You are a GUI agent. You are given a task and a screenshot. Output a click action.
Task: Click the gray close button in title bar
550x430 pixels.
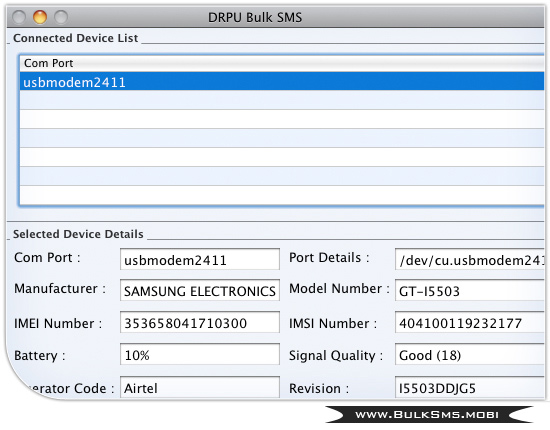[x=19, y=17]
